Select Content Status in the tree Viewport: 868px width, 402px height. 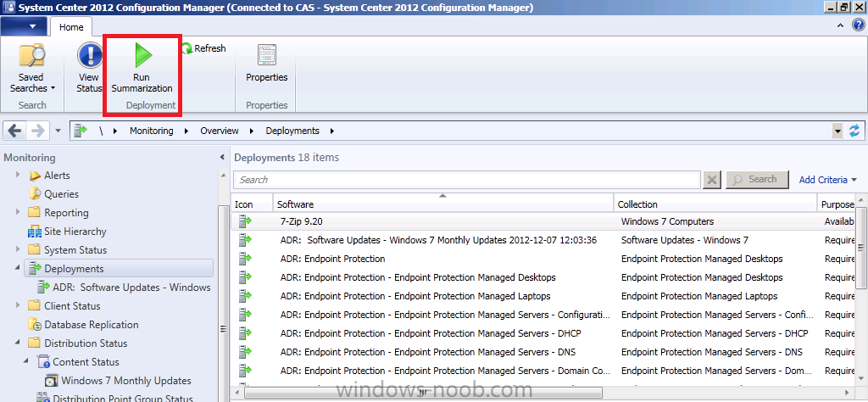86,362
